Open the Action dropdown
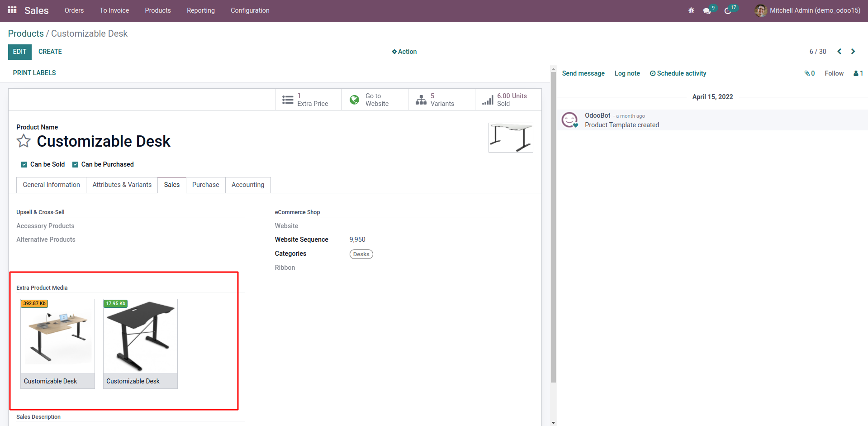The image size is (868, 426). coord(404,52)
